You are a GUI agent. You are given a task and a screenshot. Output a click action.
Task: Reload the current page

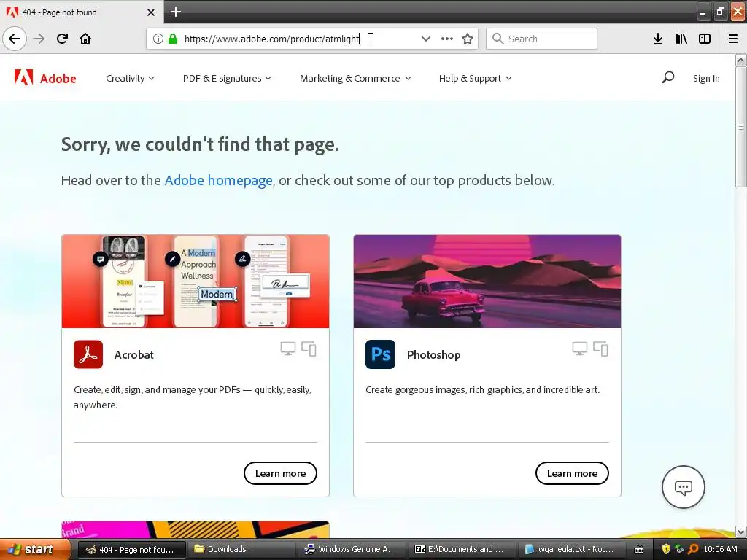pyautogui.click(x=62, y=39)
